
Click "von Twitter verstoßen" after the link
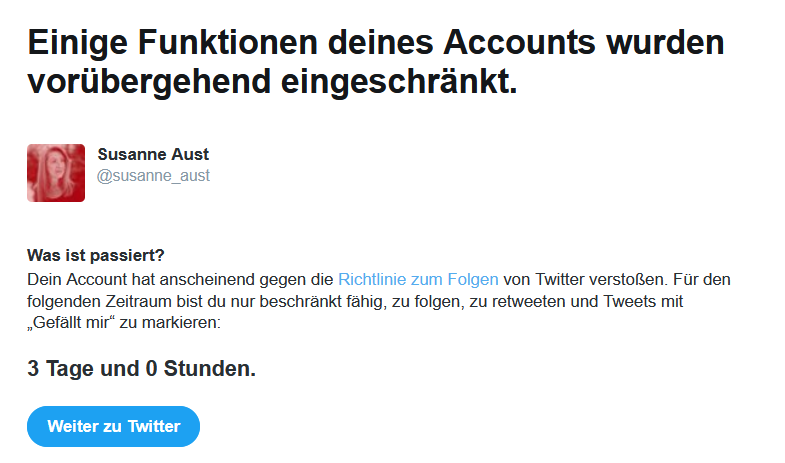[582, 279]
